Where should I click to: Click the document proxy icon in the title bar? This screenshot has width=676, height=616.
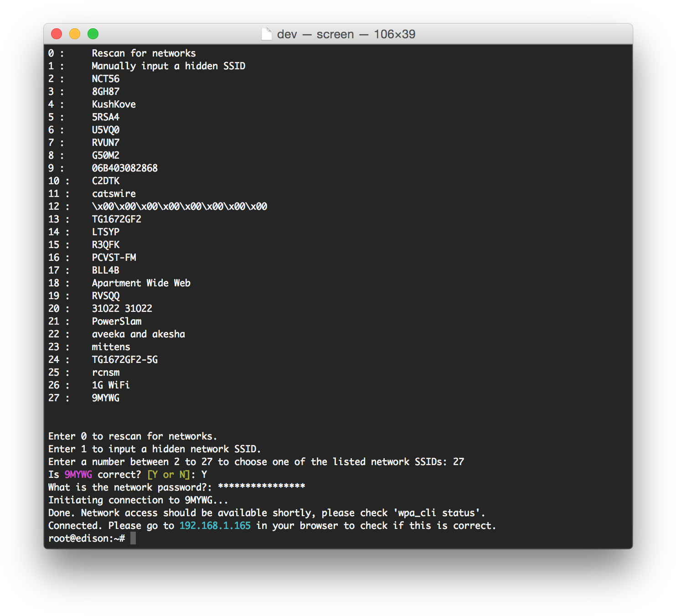pyautogui.click(x=267, y=34)
